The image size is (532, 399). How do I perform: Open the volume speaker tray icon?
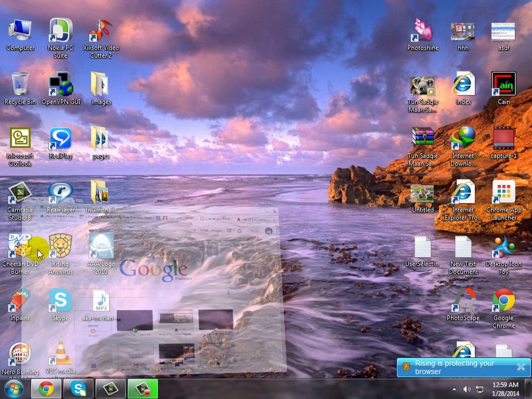pos(467,389)
